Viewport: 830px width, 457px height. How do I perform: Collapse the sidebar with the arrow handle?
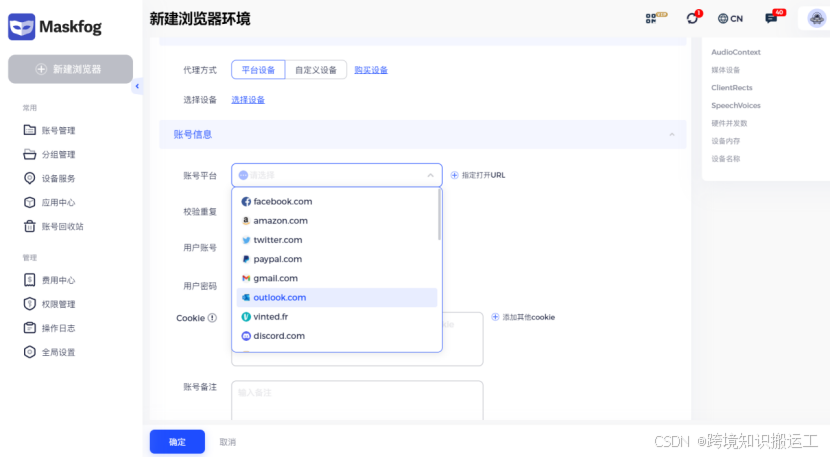(137, 86)
